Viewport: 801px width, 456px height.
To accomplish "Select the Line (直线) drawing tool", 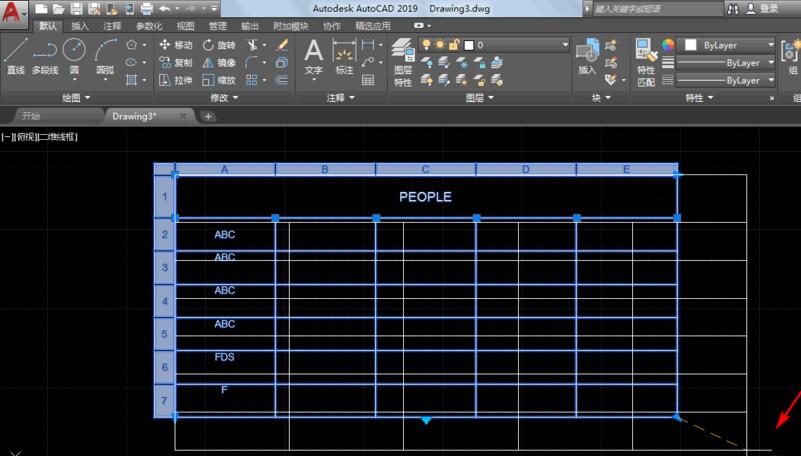I will pos(16,56).
